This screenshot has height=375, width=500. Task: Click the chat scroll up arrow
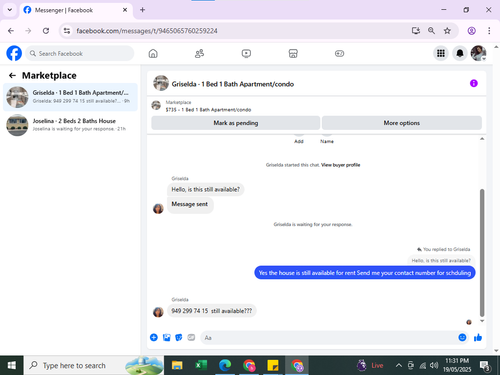pos(482,139)
